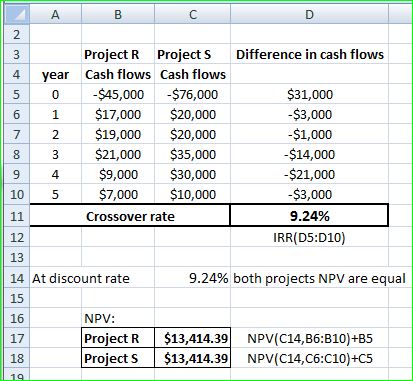Select column D header
413x381 pixels.
309,14
